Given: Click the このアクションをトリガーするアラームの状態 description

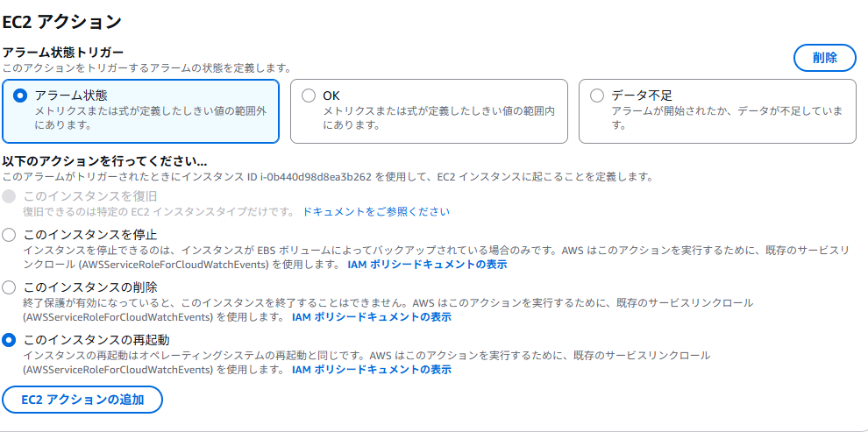Looking at the screenshot, I should tap(146, 68).
